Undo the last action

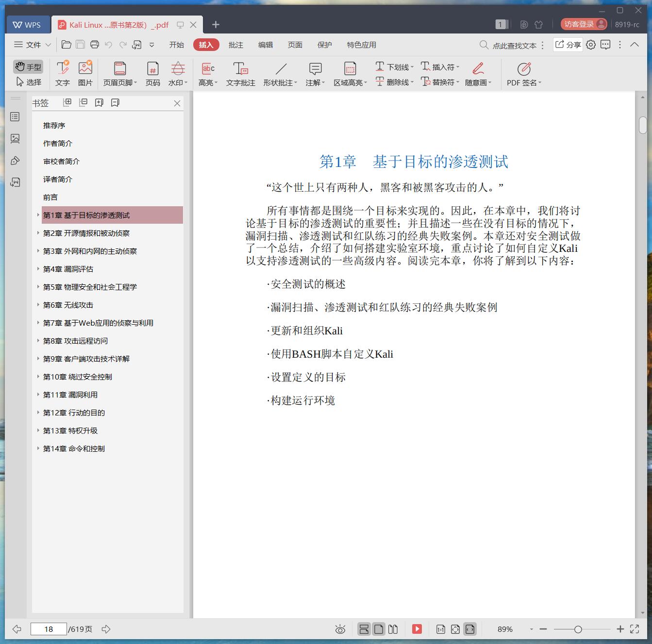tap(109, 45)
